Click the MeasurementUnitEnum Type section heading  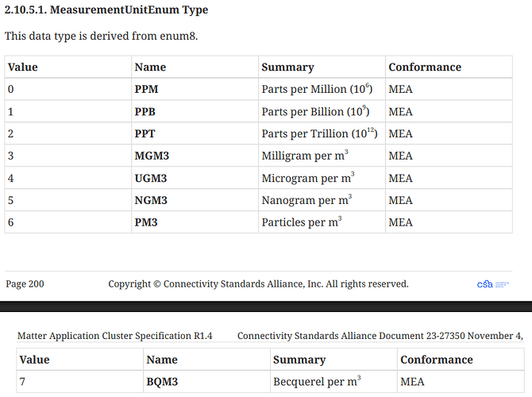point(106,10)
